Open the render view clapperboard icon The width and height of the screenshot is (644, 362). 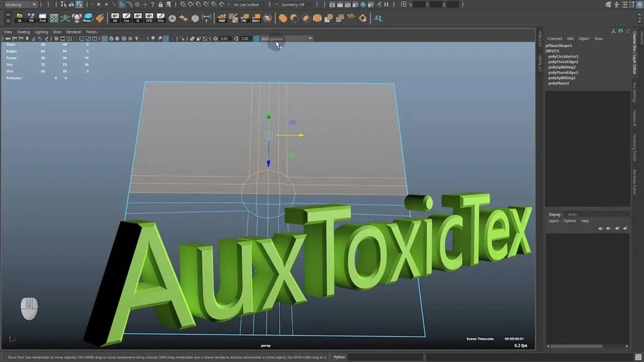pyautogui.click(x=332, y=5)
